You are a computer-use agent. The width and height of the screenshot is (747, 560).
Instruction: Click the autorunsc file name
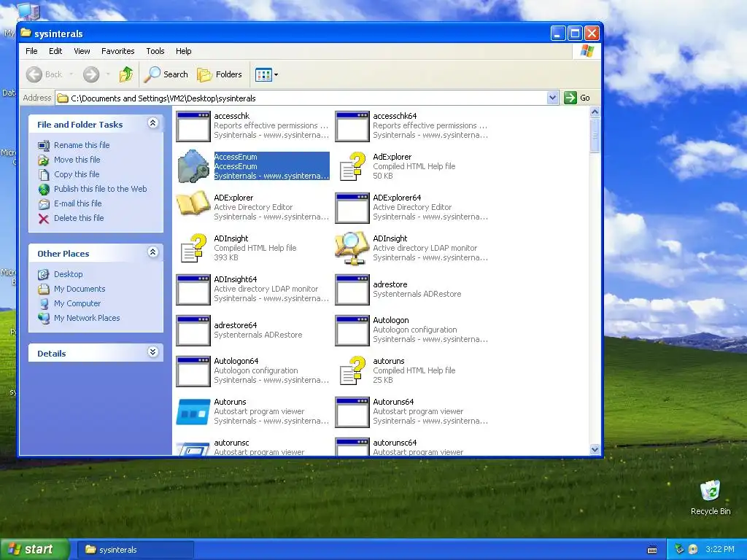click(231, 443)
